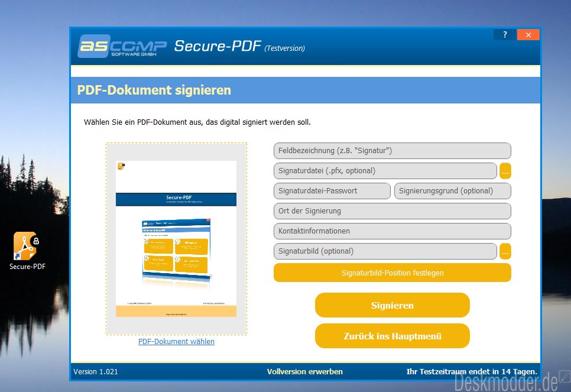Click Signaturbild-Position festlegen button

(x=392, y=273)
